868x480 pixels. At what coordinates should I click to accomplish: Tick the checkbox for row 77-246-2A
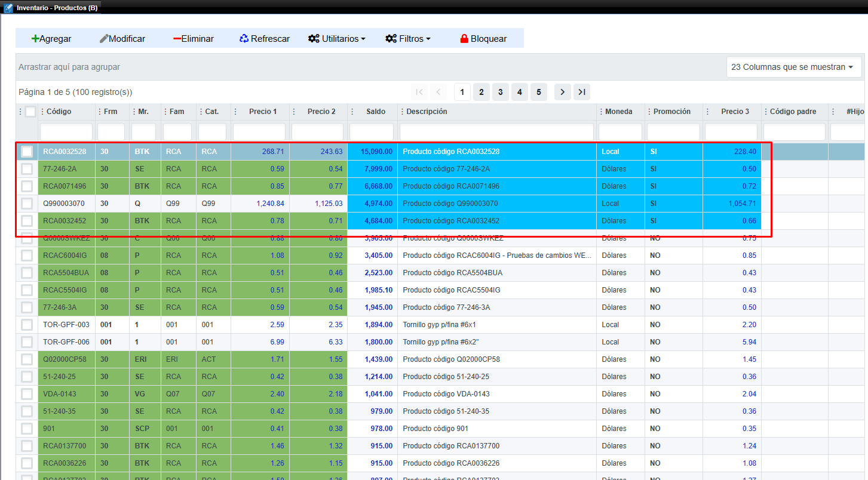(27, 169)
